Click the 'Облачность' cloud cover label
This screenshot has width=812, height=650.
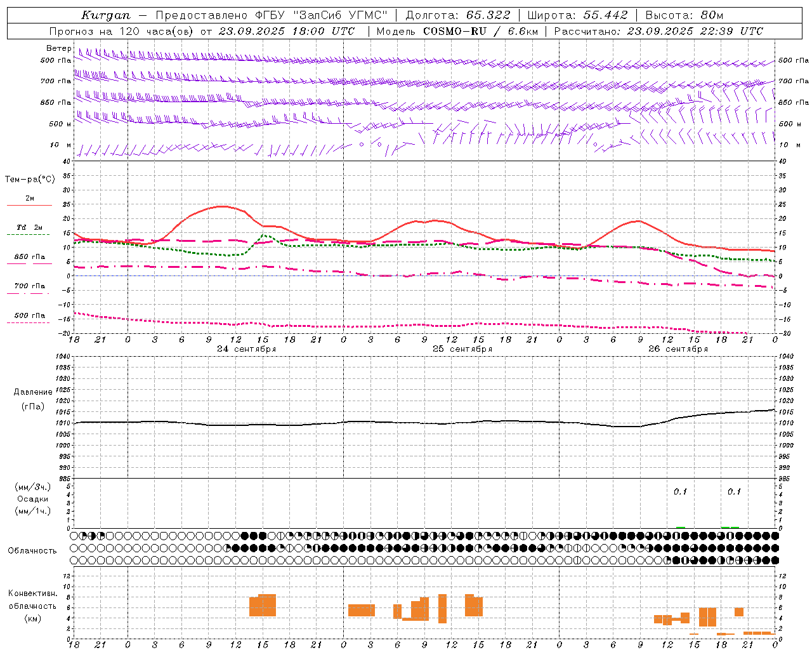pyautogui.click(x=32, y=551)
